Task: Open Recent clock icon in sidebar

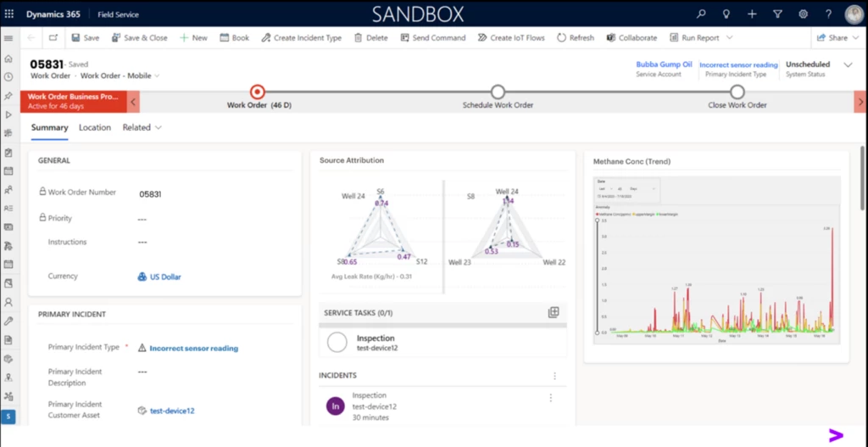Action: (8, 77)
